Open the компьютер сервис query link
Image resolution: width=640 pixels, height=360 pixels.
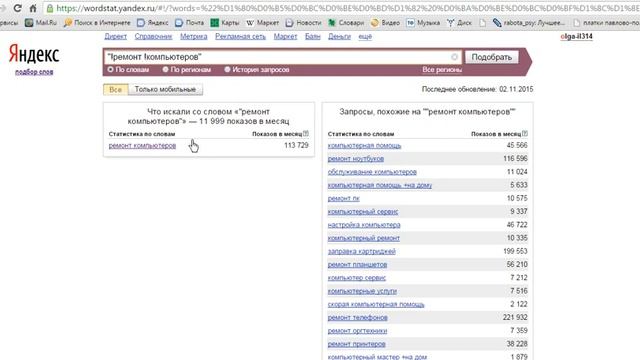357,278
